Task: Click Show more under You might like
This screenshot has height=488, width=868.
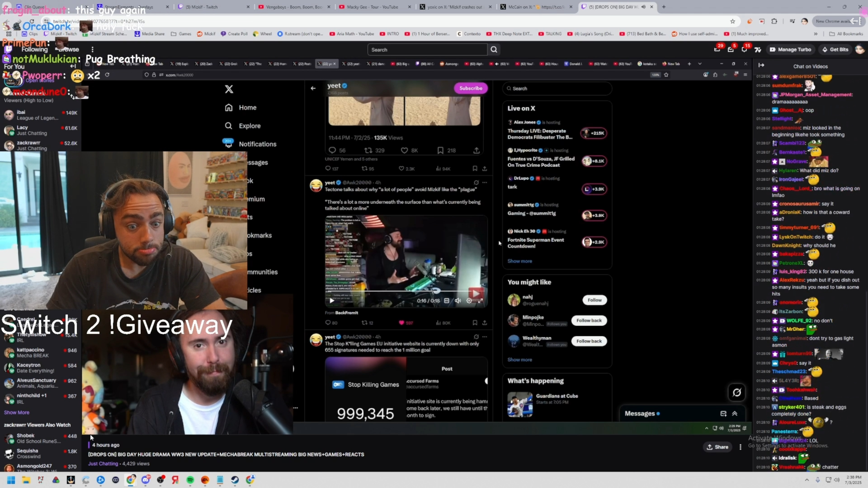Action: pyautogui.click(x=520, y=360)
